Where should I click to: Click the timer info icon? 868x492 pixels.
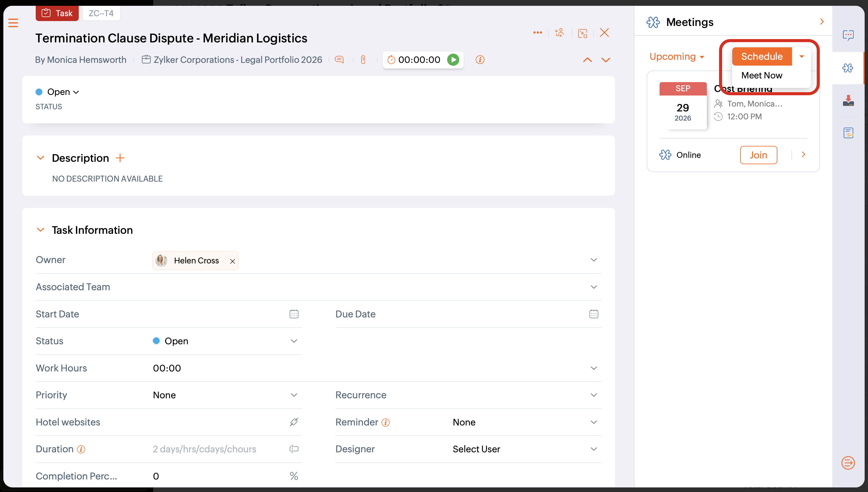[x=480, y=60]
